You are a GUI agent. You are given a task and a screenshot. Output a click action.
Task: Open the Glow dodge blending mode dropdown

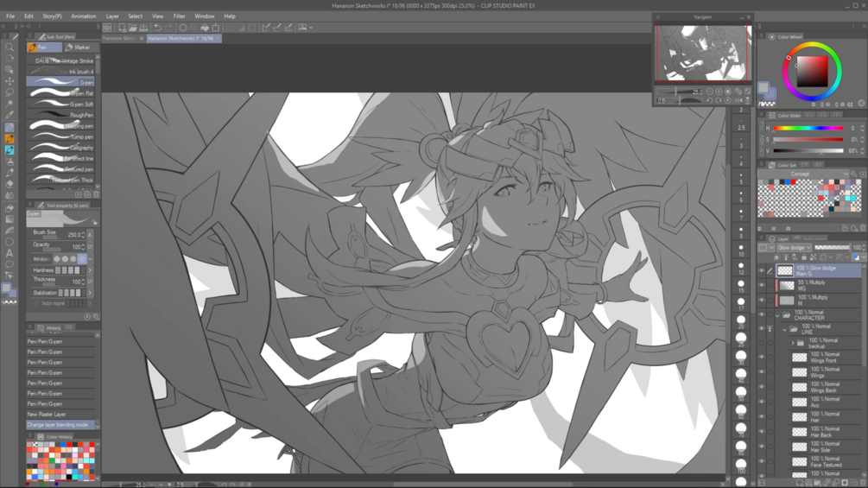tap(795, 248)
